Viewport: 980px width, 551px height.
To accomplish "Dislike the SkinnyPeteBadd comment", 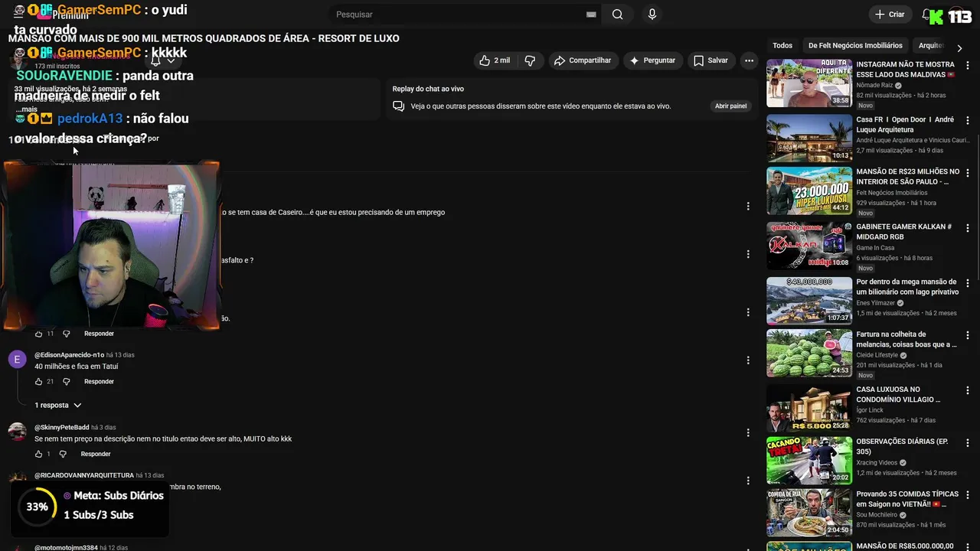I will tap(63, 454).
